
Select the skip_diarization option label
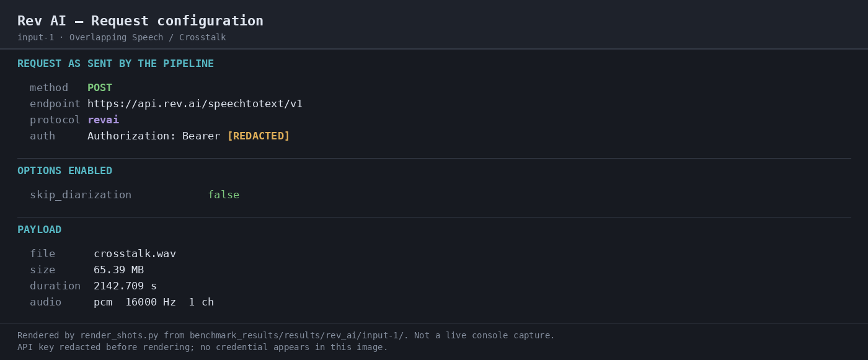coord(81,195)
